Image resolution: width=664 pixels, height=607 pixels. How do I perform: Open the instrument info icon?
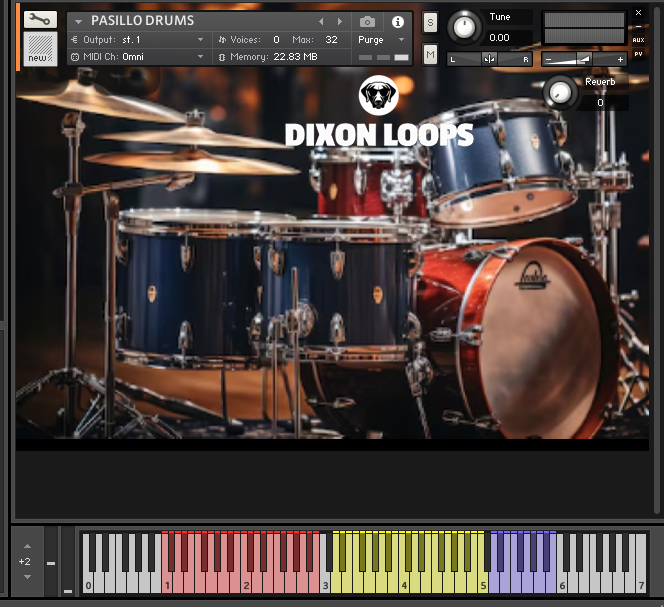pos(398,21)
